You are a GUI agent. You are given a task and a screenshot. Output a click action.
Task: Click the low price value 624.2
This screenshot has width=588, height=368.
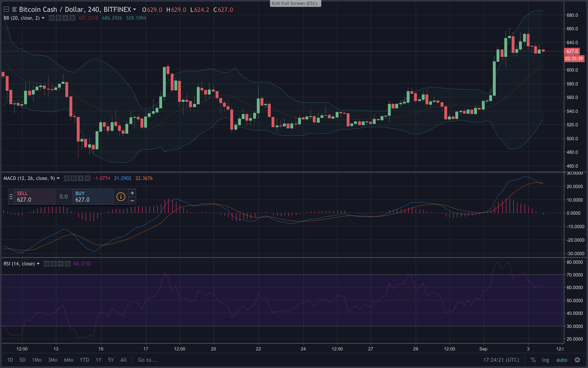click(202, 10)
